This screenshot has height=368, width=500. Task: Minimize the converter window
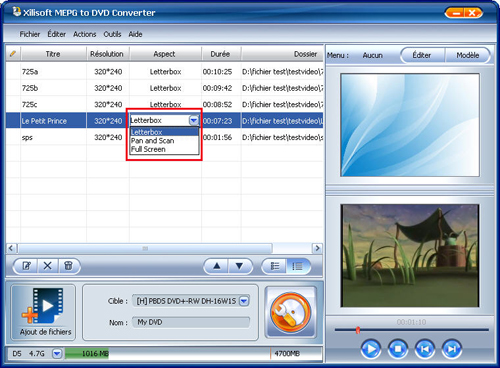[x=456, y=13]
